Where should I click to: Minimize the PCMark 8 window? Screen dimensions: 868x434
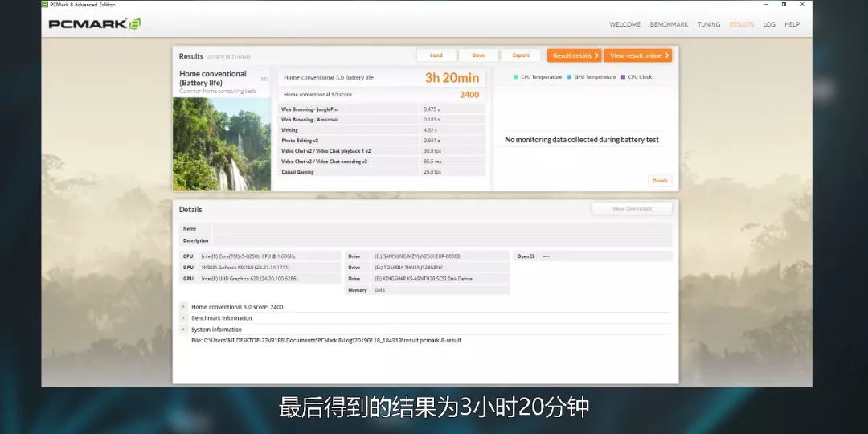point(766,5)
